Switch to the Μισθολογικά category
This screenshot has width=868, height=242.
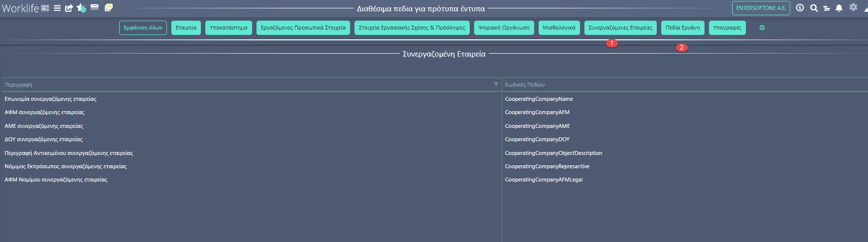(x=559, y=28)
